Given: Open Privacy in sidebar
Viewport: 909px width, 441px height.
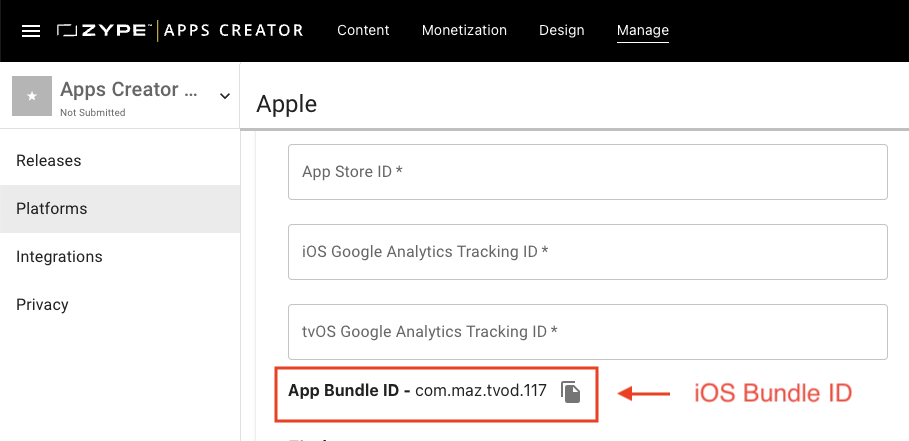Looking at the screenshot, I should coord(120,305).
